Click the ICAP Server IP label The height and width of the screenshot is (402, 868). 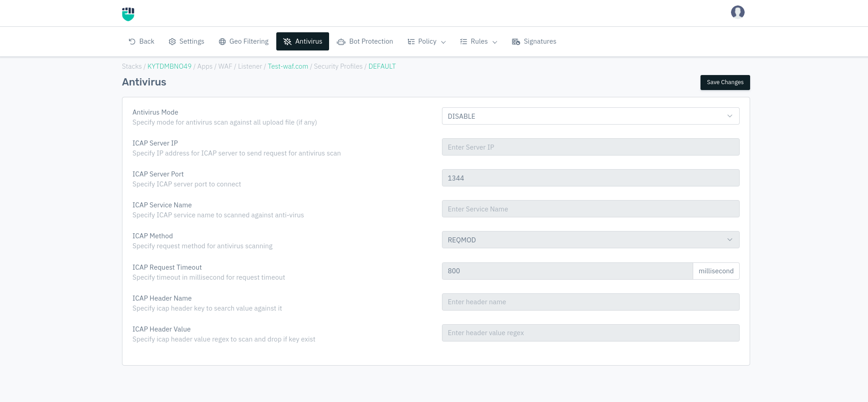(x=155, y=143)
